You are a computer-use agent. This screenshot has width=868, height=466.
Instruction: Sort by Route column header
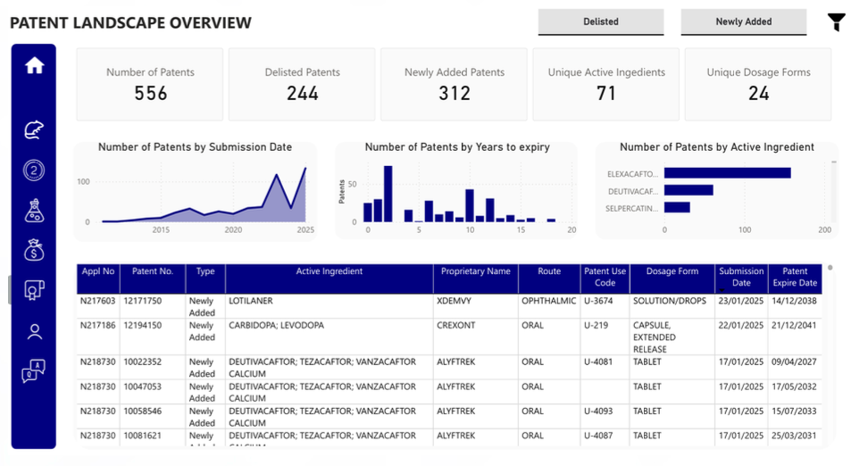(x=549, y=279)
